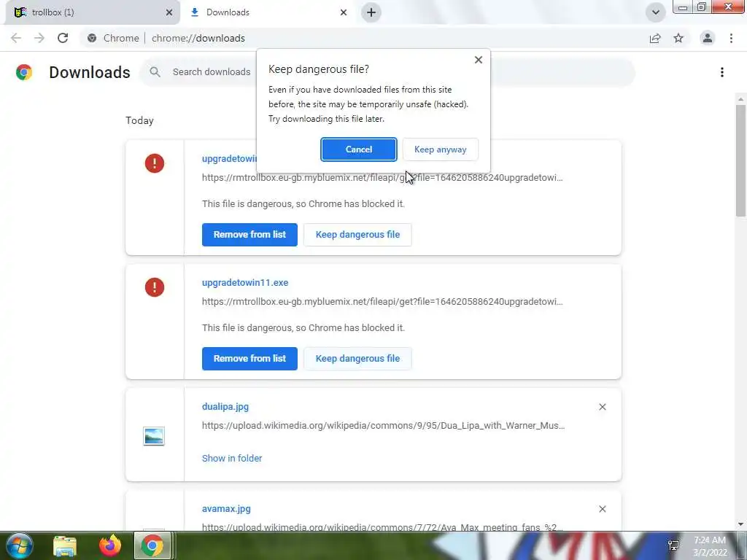Open the dualipa.jpg file link
The width and height of the screenshot is (747, 560).
coord(225,407)
